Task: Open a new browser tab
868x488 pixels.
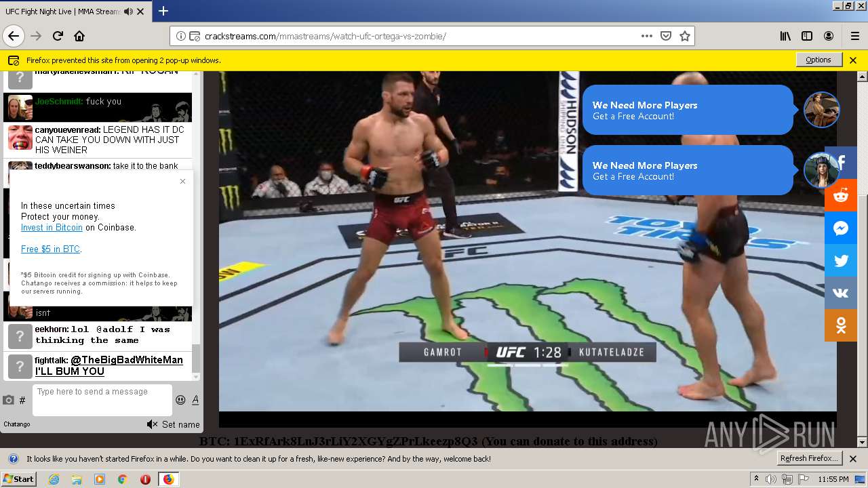Action: 163,11
